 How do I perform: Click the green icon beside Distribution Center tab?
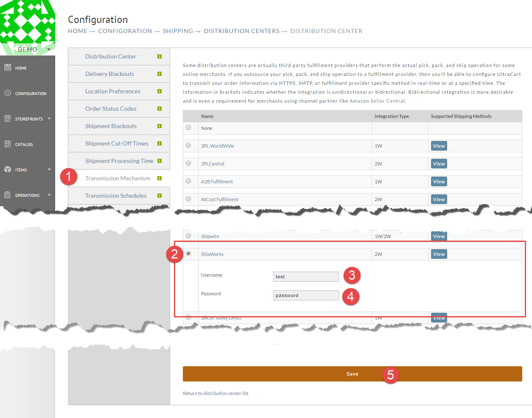click(160, 56)
